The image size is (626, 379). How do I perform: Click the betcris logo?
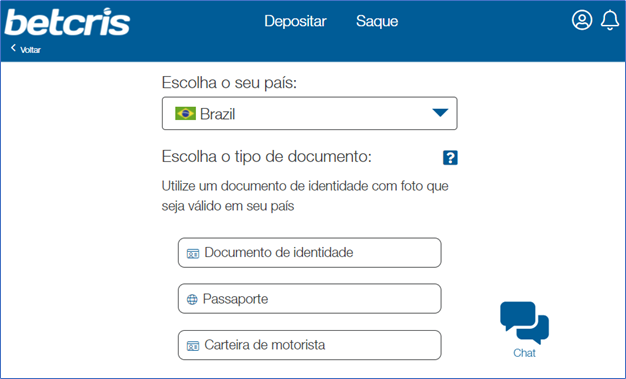pyautogui.click(x=67, y=22)
